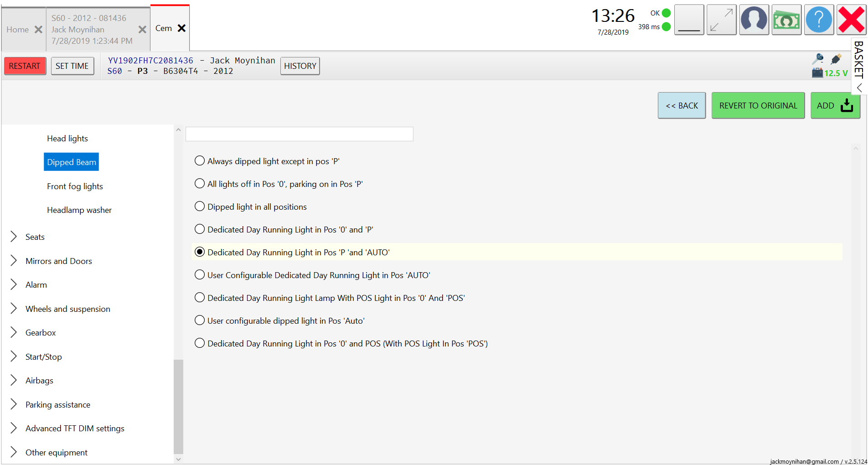This screenshot has width=868, height=465.
Task: Click the plug connection icon
Action: click(x=836, y=59)
